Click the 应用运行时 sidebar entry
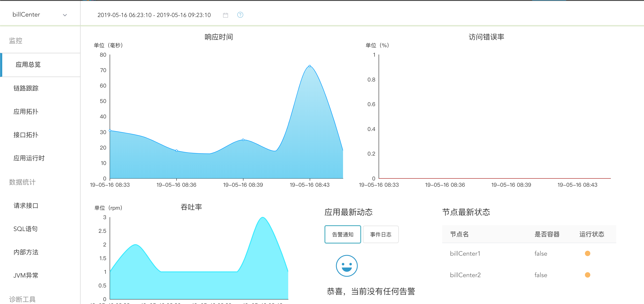 point(29,158)
